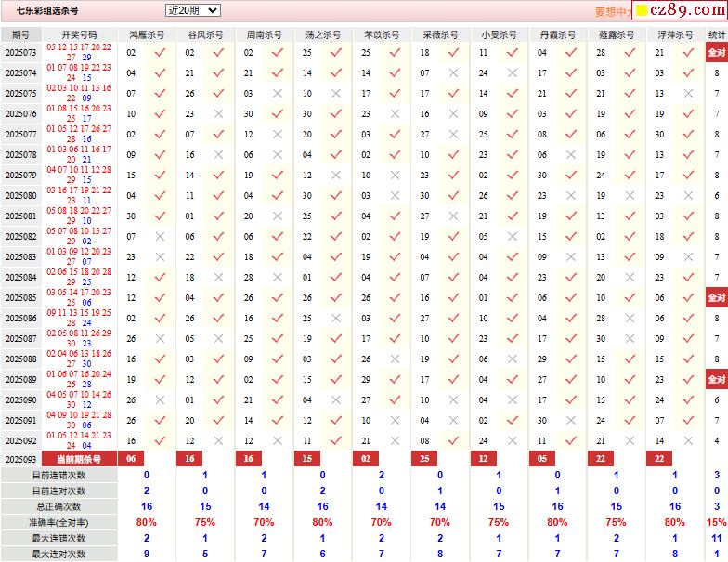
Task: Select period cell 2025093
Action: pos(20,459)
